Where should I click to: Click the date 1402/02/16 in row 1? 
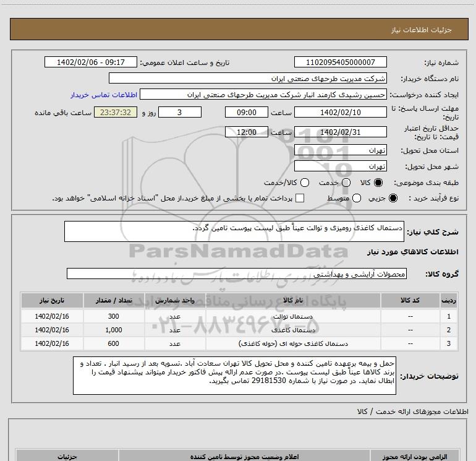point(52,316)
